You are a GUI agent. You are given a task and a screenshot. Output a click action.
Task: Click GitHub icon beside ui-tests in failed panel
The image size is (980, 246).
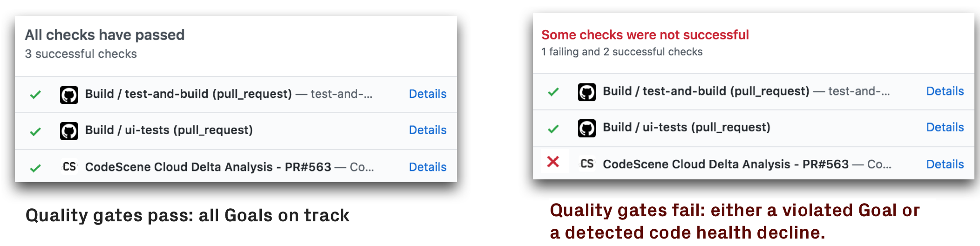(587, 128)
